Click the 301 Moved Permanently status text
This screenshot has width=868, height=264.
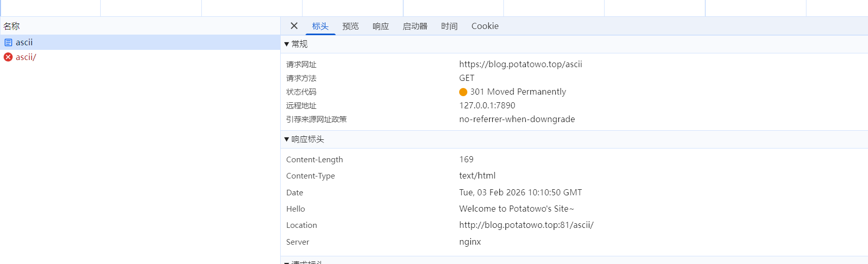(x=518, y=92)
